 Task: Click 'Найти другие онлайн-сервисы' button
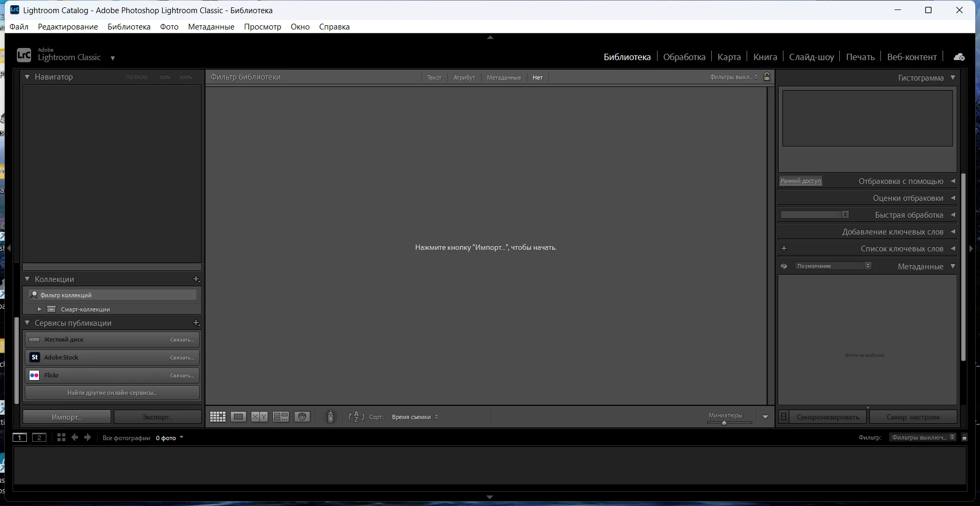[x=112, y=393]
